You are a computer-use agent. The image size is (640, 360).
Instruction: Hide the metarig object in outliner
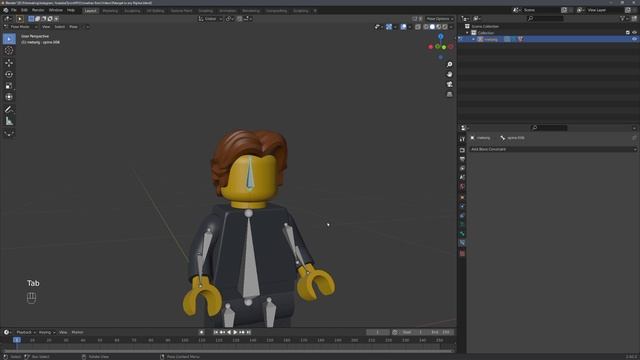coord(634,39)
